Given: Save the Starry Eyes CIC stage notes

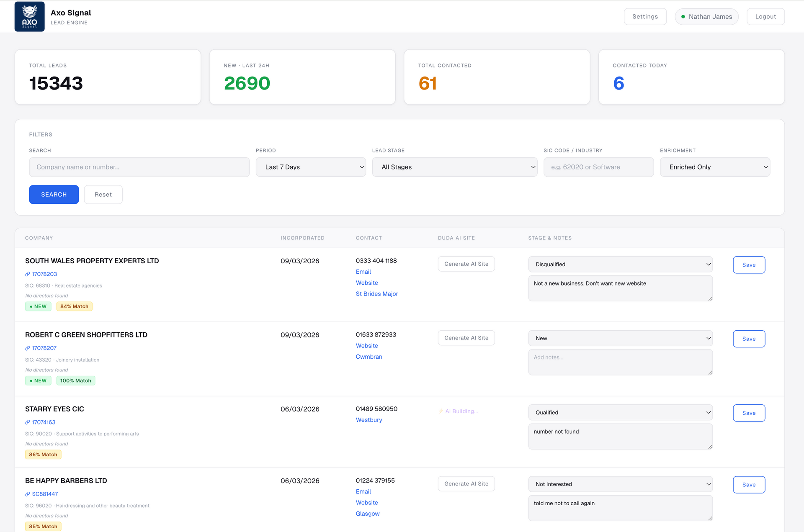Looking at the screenshot, I should (749, 413).
